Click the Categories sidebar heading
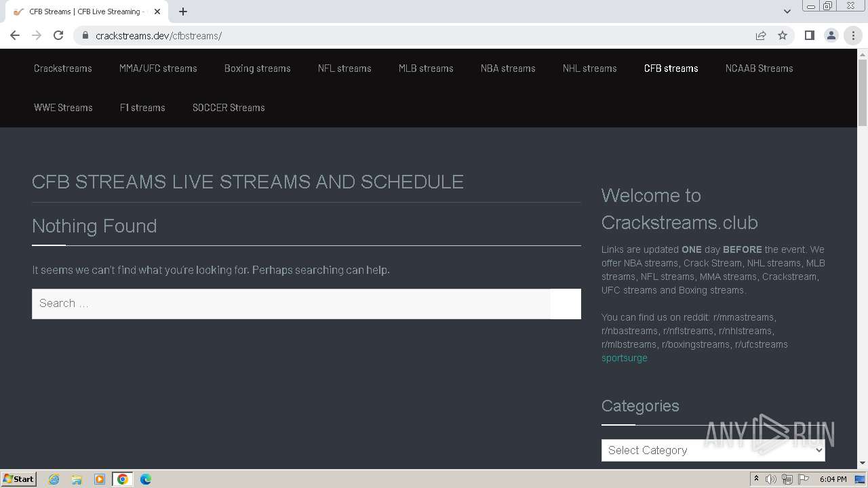 (640, 405)
